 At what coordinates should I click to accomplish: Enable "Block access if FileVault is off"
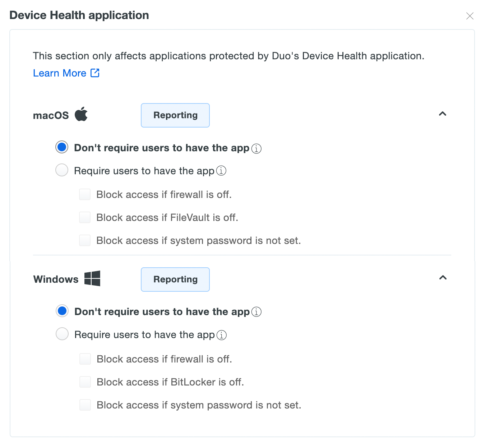pyautogui.click(x=85, y=217)
